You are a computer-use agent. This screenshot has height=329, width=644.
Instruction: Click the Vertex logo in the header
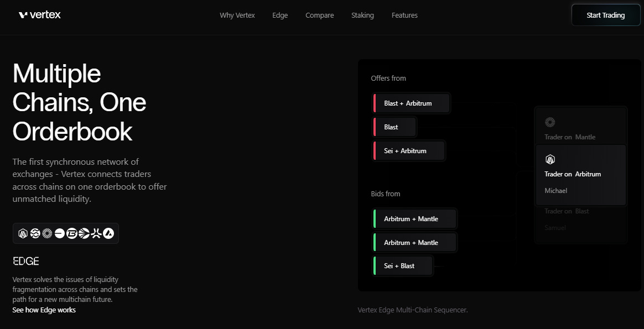click(x=39, y=15)
